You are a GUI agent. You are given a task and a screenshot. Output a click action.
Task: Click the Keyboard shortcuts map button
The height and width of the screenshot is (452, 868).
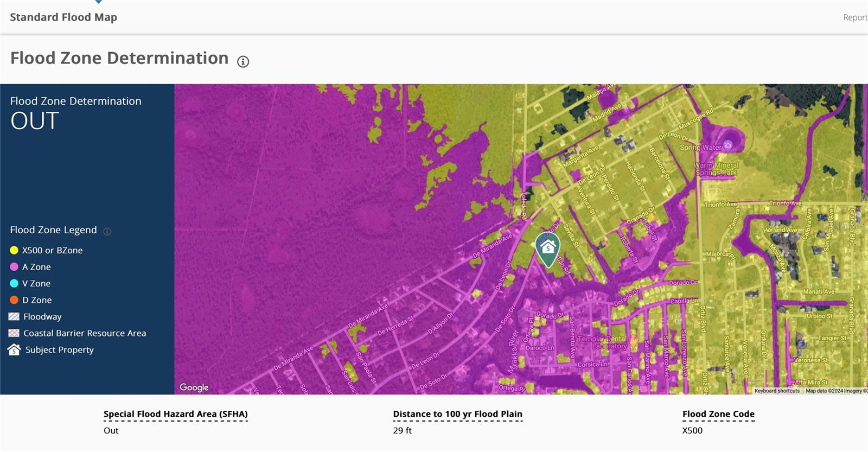[777, 391]
